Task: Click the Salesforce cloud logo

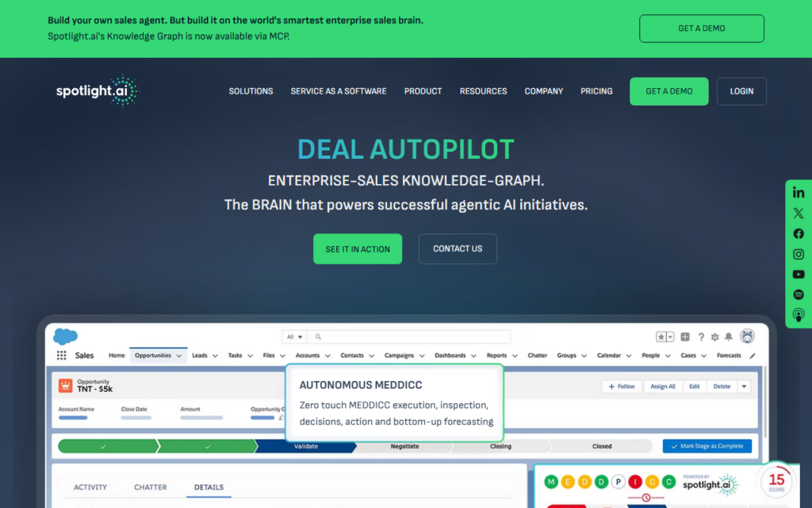Action: coord(65,337)
